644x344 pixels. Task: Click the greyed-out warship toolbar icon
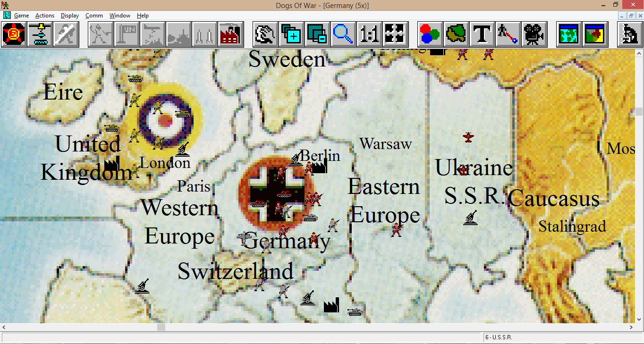(179, 34)
